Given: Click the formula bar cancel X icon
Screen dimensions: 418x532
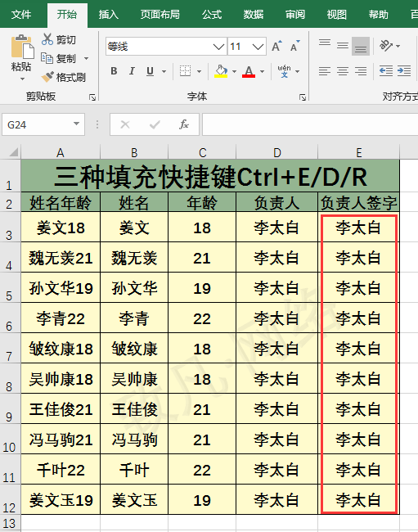Looking at the screenshot, I should tap(125, 124).
